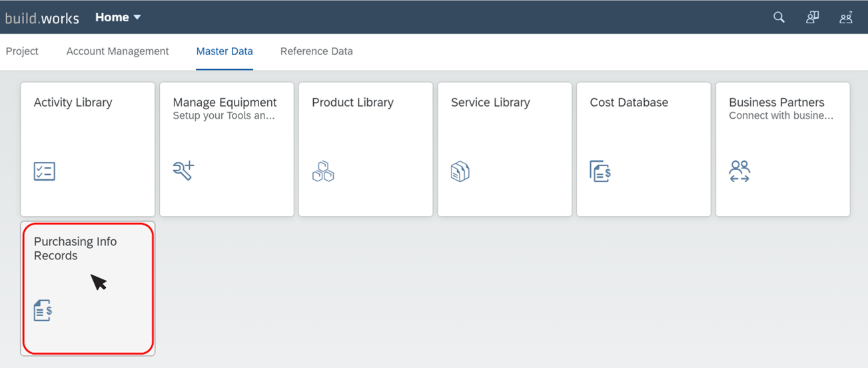Select the Master Data tab
This screenshot has width=868, height=368.
(224, 51)
